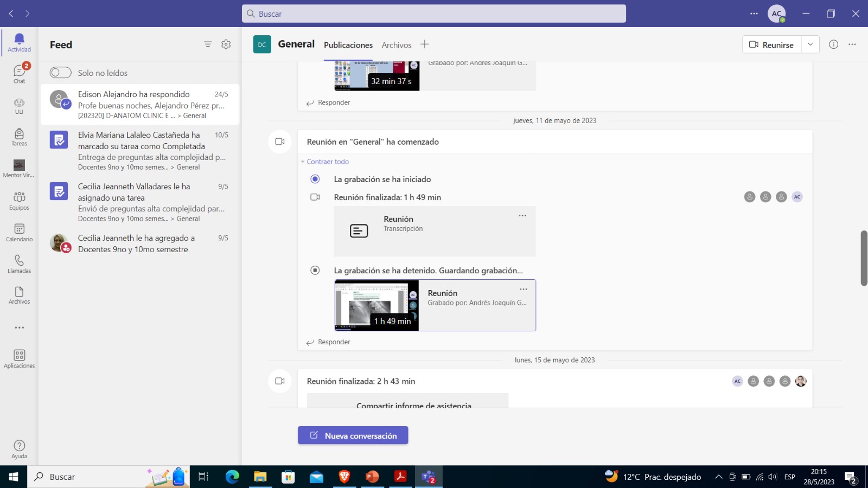Click the Buscar search field at top
The width and height of the screenshot is (868, 488).
(434, 14)
